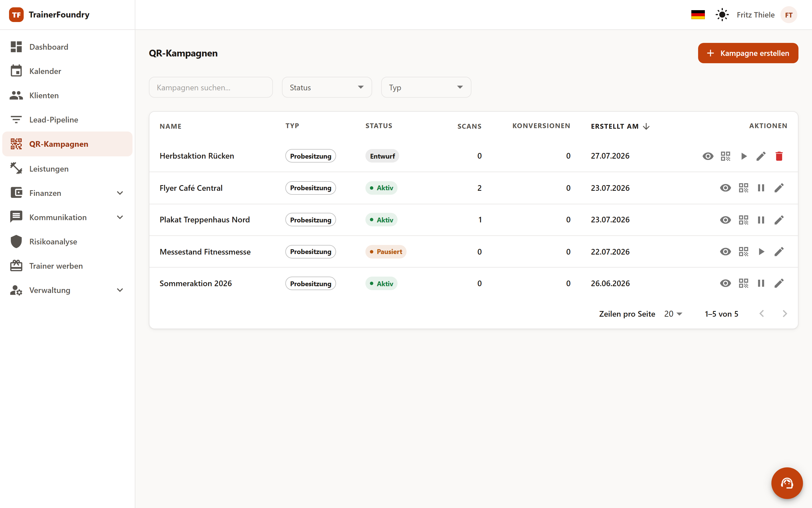
Task: Delete the Herbstaktion Rücken campaign
Action: point(779,156)
